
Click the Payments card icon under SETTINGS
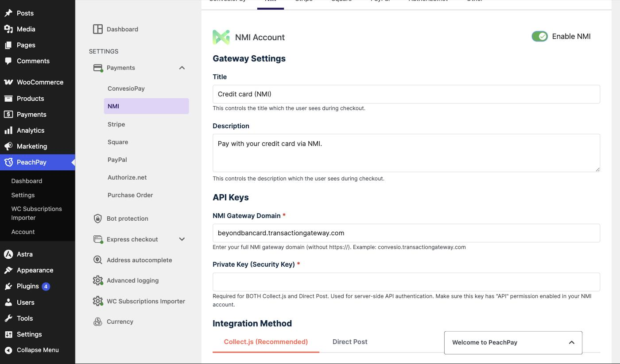(97, 68)
